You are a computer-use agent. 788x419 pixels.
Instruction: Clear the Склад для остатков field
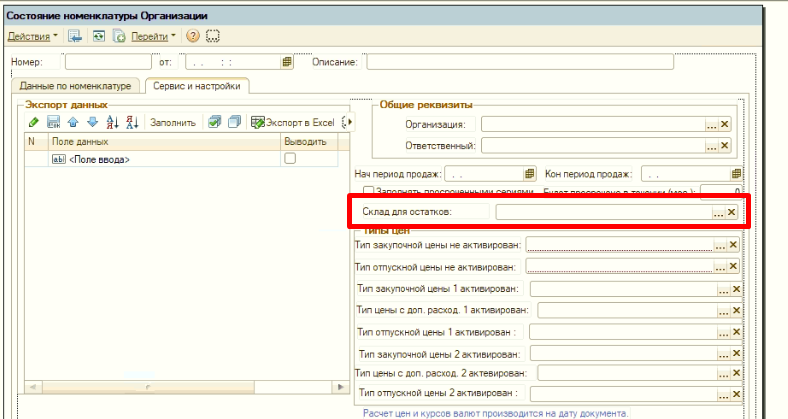[x=731, y=213]
